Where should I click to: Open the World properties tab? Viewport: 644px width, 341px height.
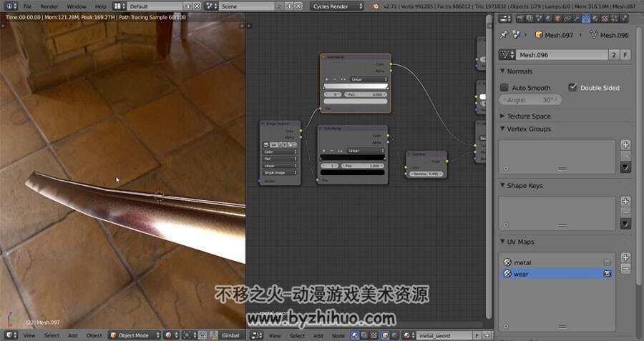(x=548, y=19)
